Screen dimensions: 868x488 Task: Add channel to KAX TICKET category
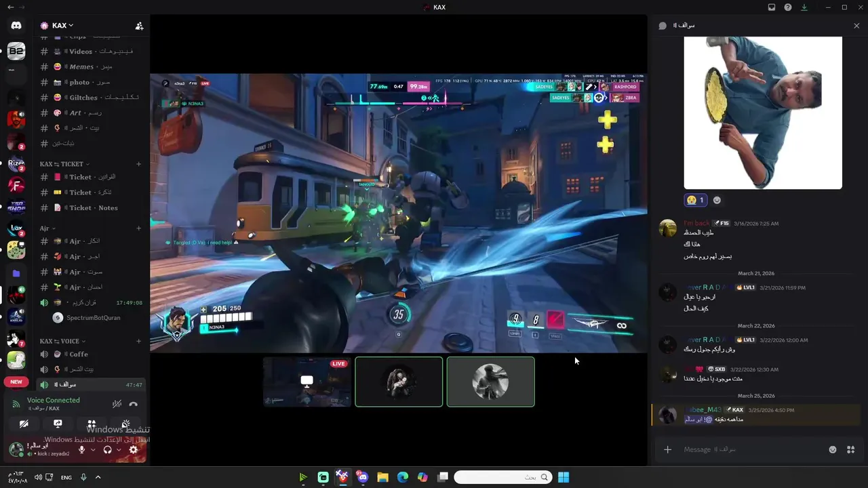click(139, 164)
